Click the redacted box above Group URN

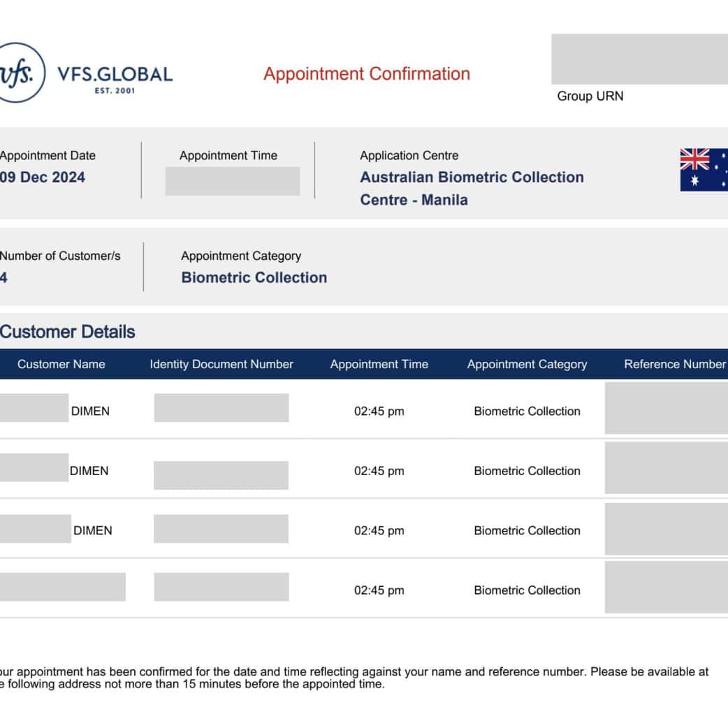(639, 59)
